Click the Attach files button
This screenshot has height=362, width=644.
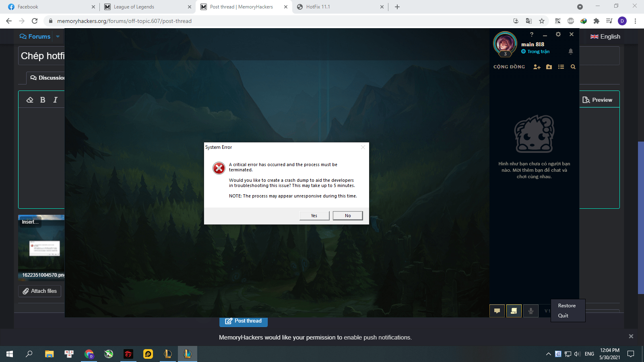pyautogui.click(x=40, y=291)
